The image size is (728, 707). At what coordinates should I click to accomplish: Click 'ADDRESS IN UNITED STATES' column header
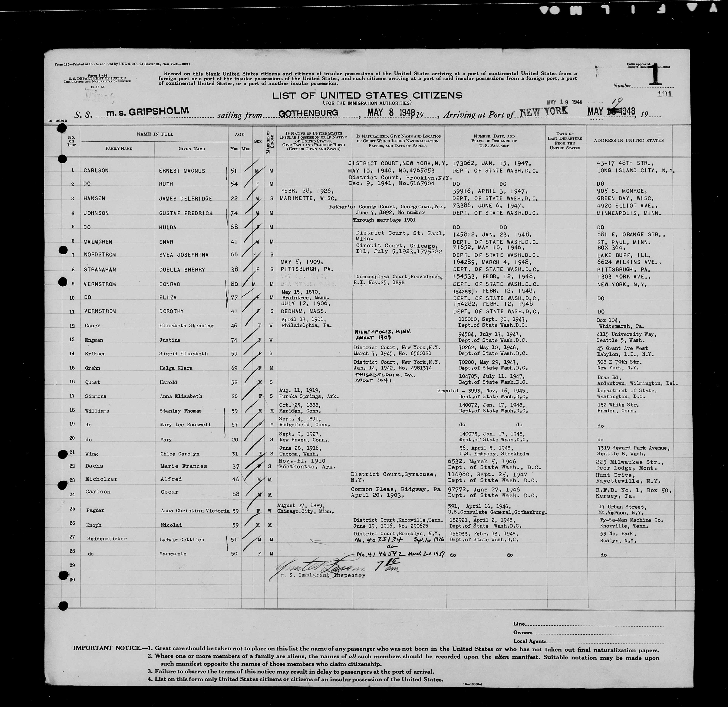click(x=628, y=140)
